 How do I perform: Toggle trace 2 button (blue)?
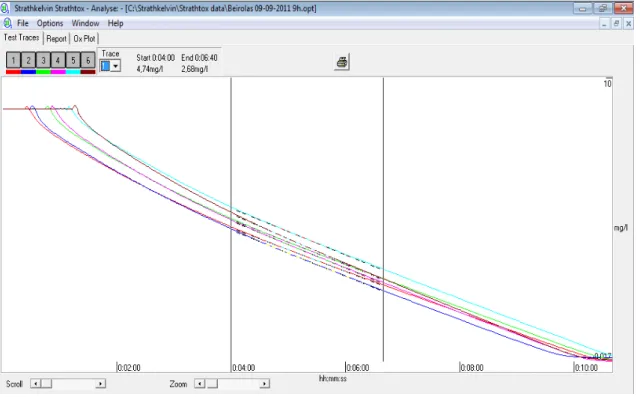pyautogui.click(x=28, y=61)
